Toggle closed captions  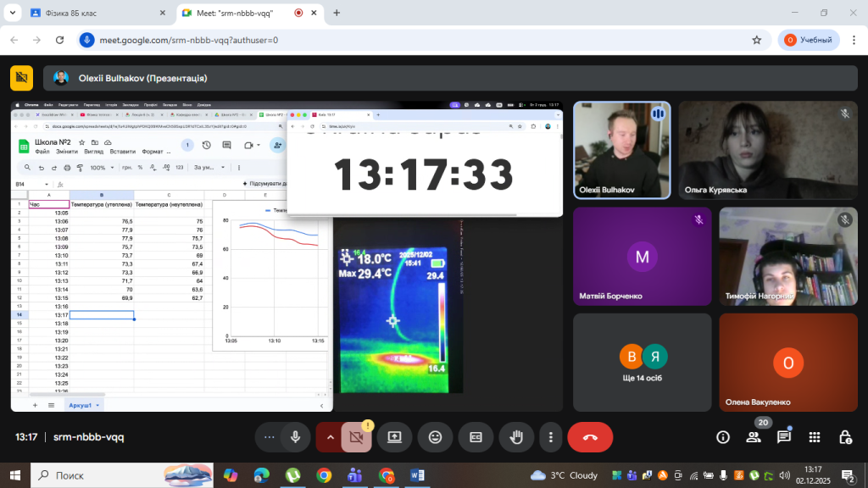(476, 437)
